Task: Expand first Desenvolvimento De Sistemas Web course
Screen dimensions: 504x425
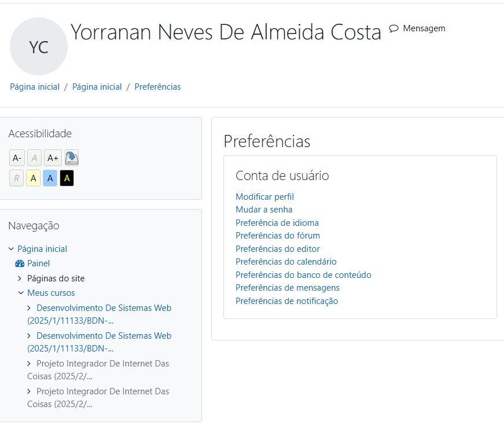Action: tap(29, 308)
